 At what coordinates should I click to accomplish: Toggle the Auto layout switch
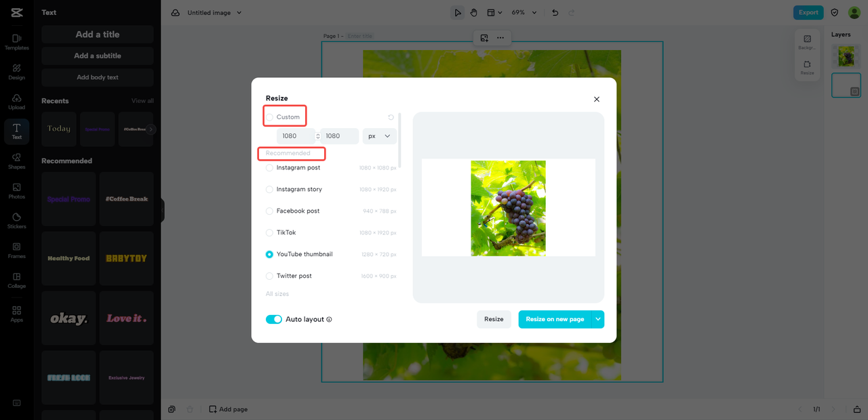click(274, 319)
